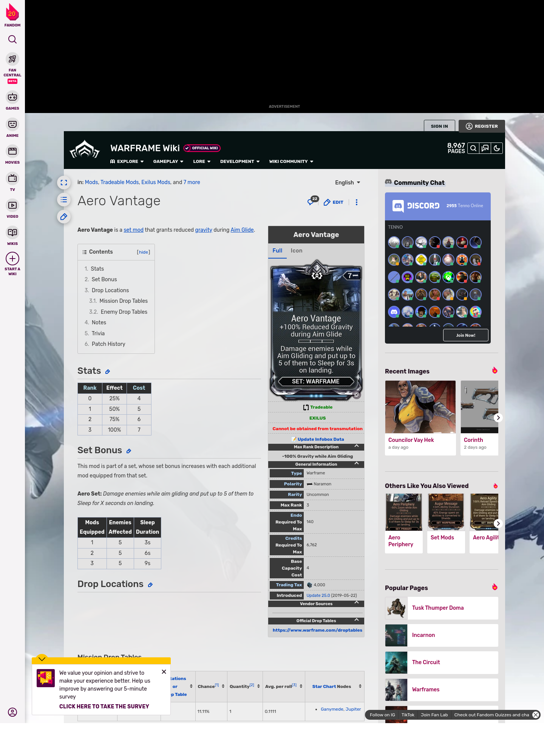Show next Recent Images arrow
This screenshot has width=544, height=756.
pyautogui.click(x=498, y=418)
